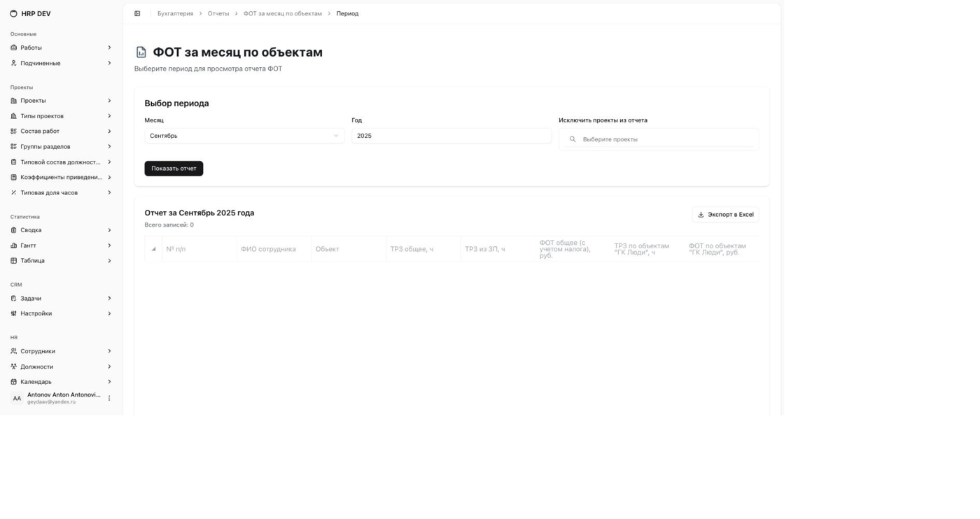Click the Год input field with 2025
The image size is (980, 519).
click(451, 136)
